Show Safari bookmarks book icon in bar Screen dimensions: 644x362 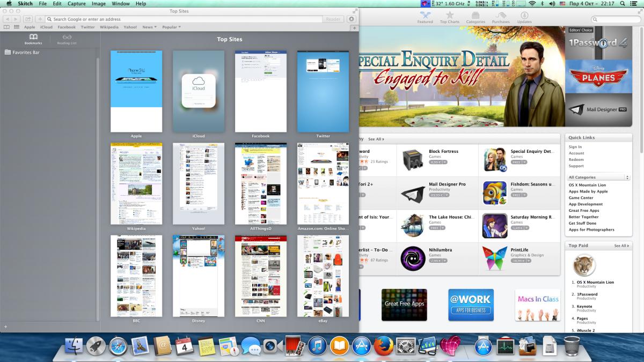(x=6, y=27)
